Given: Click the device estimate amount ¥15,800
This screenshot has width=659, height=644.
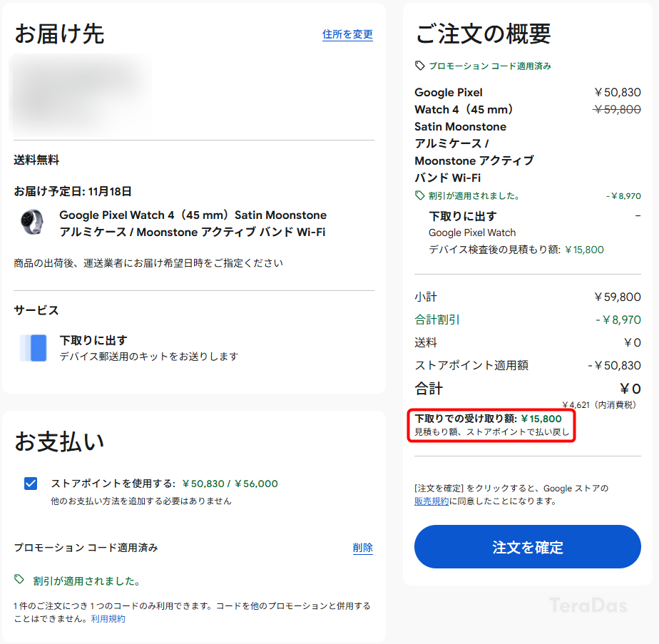Looking at the screenshot, I should tap(584, 250).
